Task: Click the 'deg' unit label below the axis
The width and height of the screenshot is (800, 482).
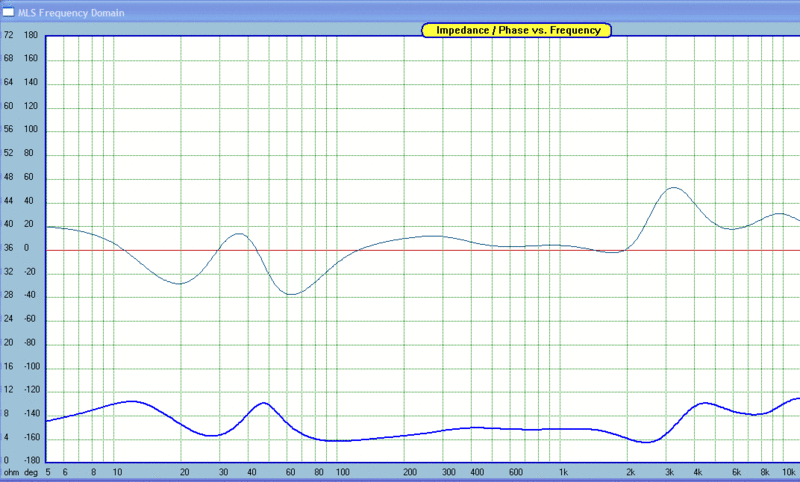Action: 31,472
